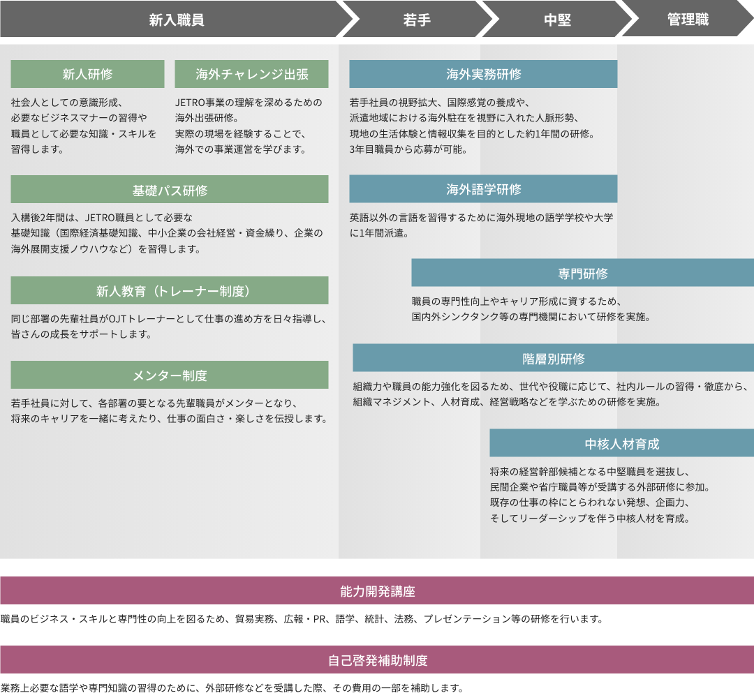The image size is (754, 700).
Task: Select the 基礎パス研修 header bar
Action: 170,190
